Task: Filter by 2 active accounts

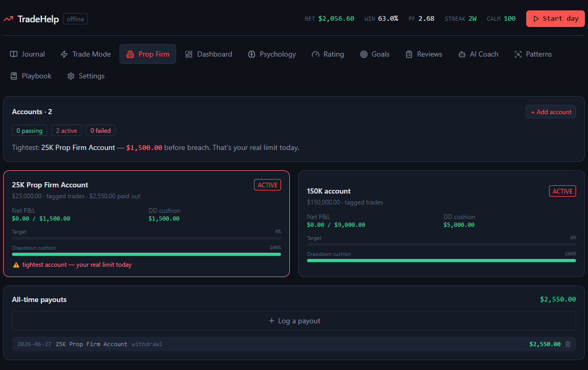Action: pos(66,131)
